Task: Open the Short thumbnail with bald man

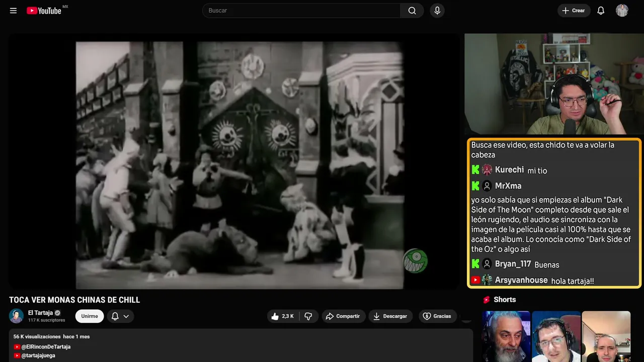Action: [x=606, y=336]
